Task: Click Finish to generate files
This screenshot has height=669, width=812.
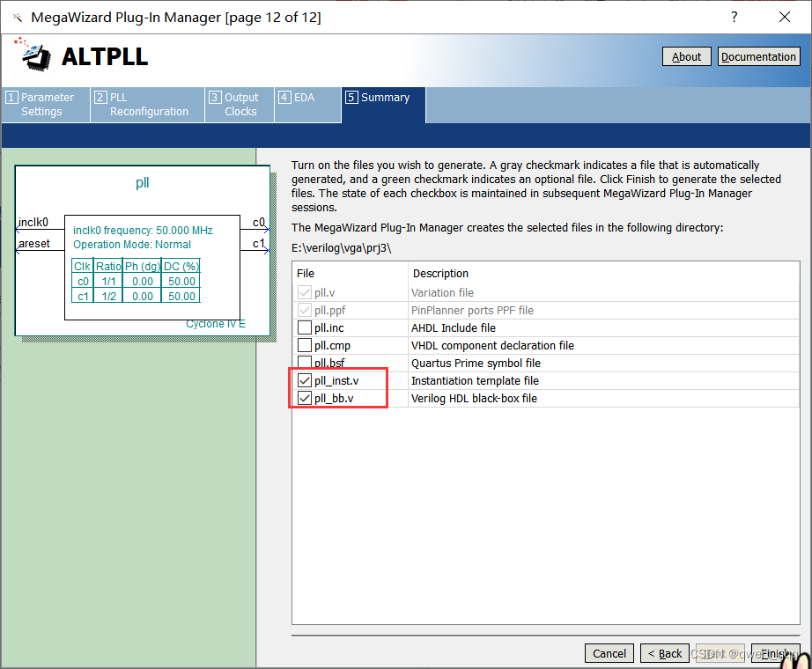Action: coord(775,653)
